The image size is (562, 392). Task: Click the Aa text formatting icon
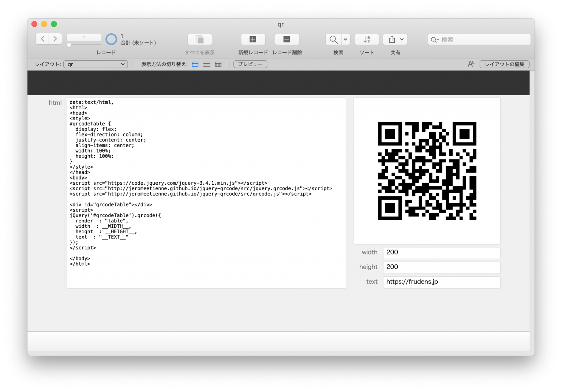click(x=471, y=64)
